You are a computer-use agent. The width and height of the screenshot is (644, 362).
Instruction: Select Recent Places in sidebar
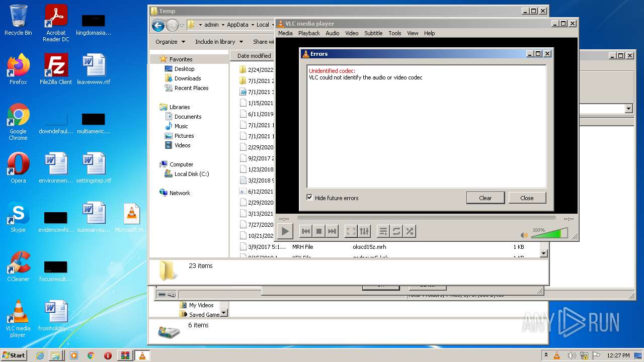191,88
